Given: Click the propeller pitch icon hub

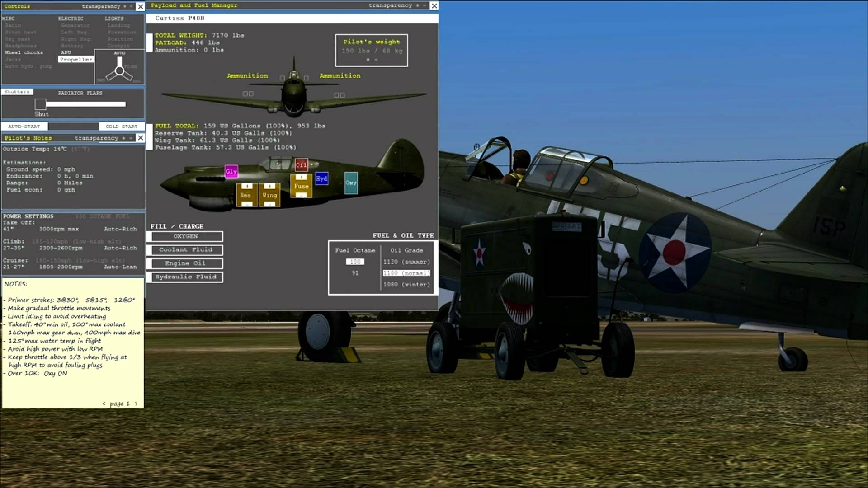Looking at the screenshot, I should 119,70.
